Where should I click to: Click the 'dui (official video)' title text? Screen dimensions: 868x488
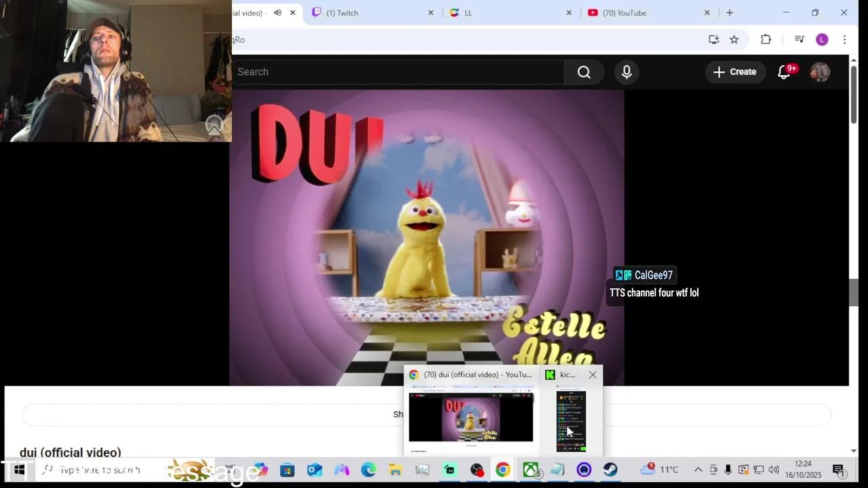click(71, 452)
